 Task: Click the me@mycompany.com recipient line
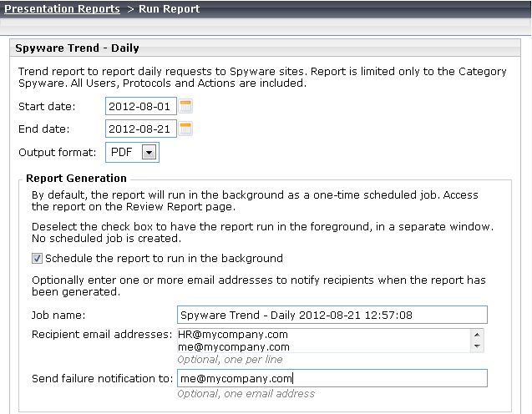[x=234, y=347]
